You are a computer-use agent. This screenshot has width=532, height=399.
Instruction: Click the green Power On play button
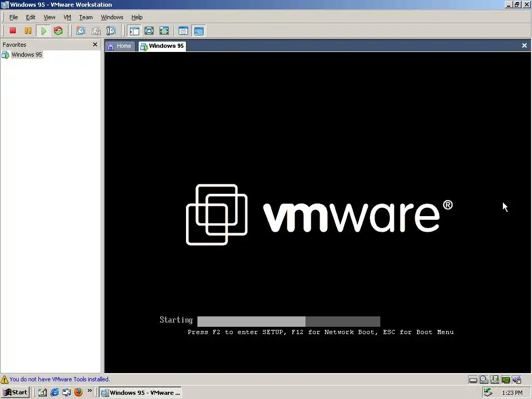44,31
